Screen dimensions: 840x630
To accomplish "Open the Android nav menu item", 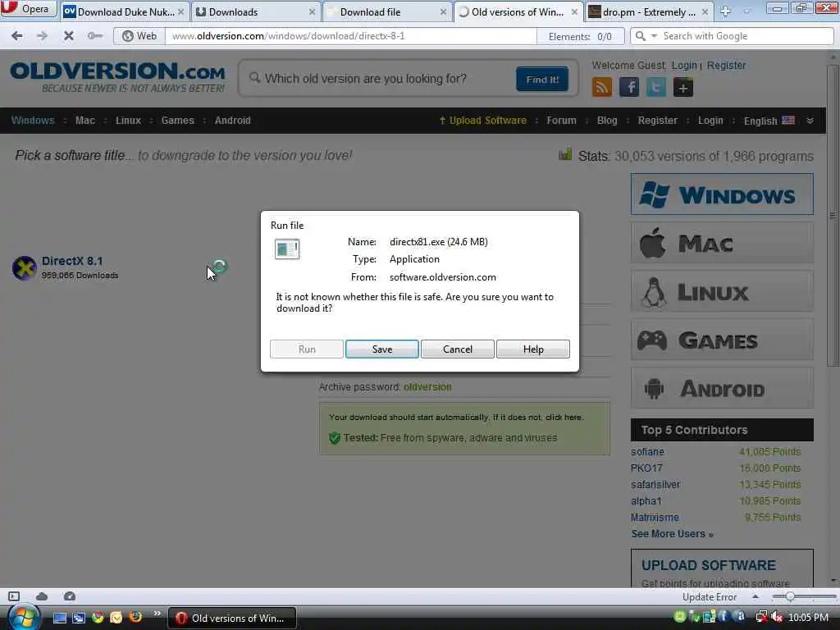I will click(x=232, y=120).
